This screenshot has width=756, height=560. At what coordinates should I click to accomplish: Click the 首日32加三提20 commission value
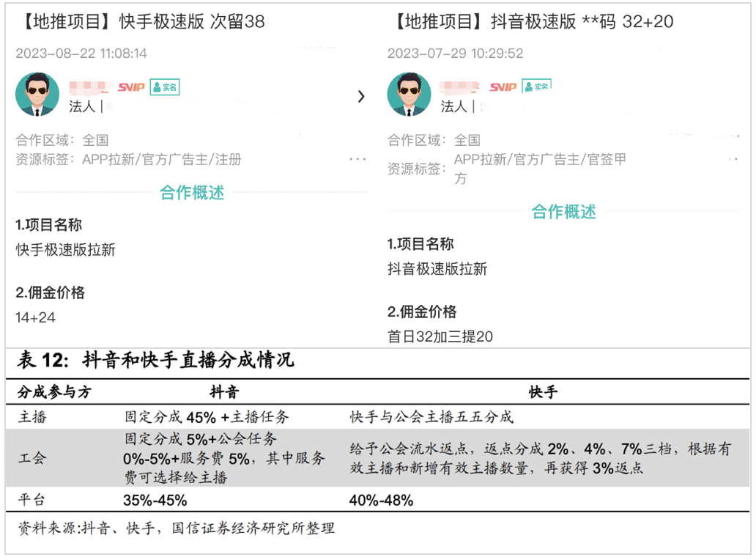click(x=440, y=336)
